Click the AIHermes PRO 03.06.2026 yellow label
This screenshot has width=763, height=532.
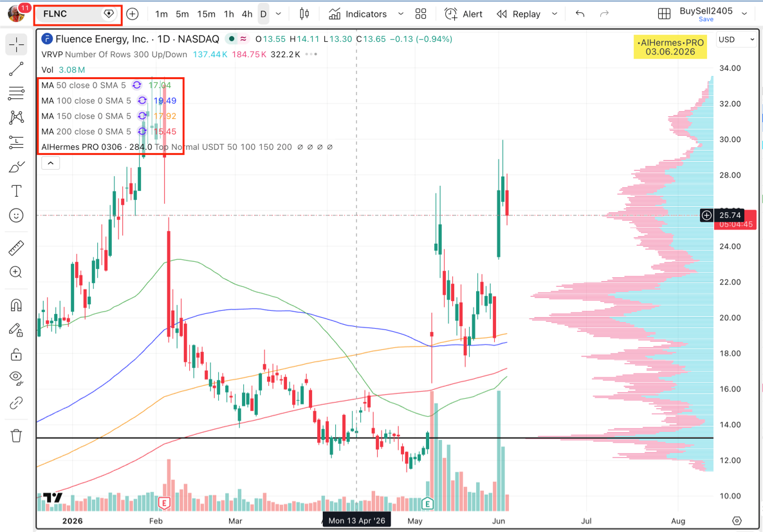point(670,47)
